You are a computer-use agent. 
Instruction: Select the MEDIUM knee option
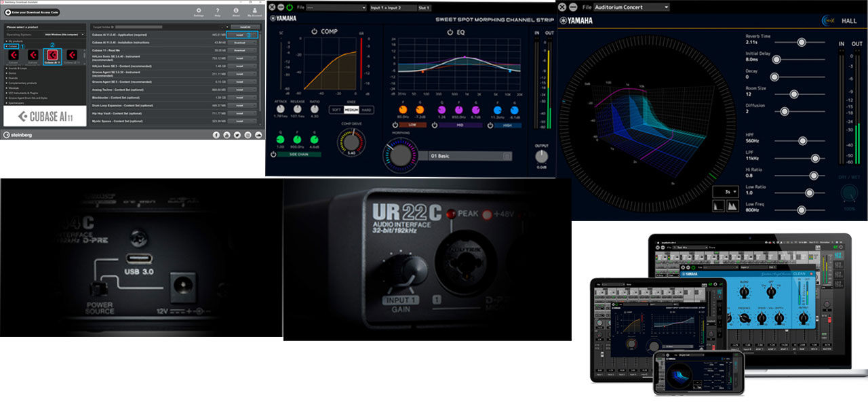351,109
